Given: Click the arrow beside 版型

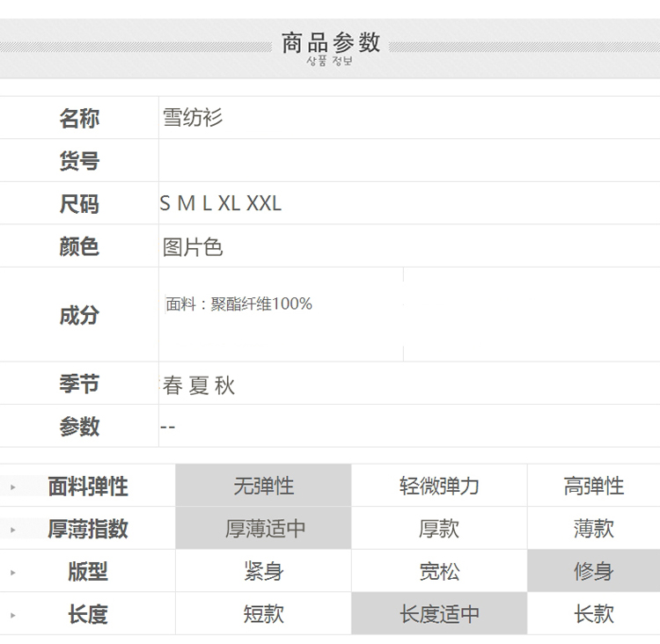Looking at the screenshot, I should (x=13, y=572).
